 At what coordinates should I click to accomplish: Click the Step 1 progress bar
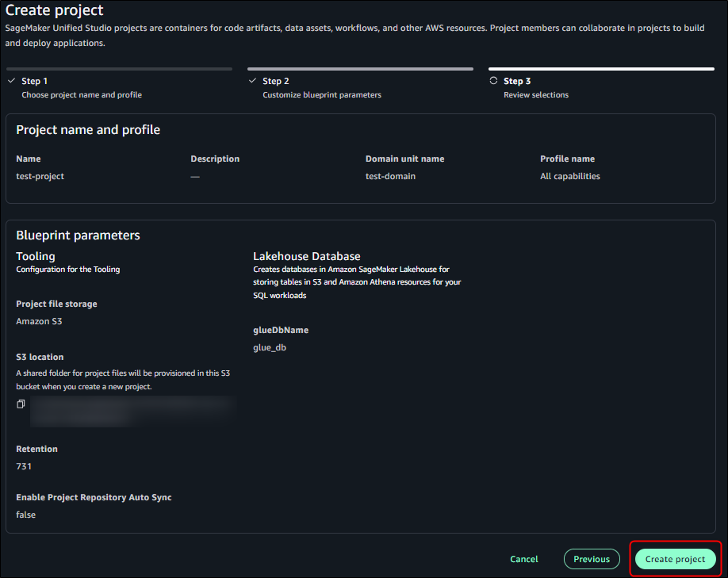(x=119, y=69)
